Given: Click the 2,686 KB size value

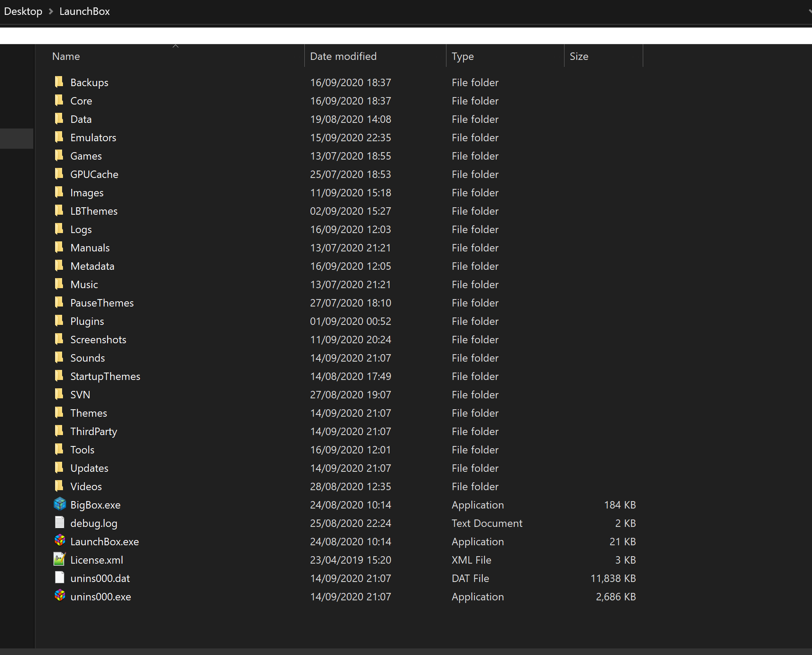Looking at the screenshot, I should point(616,597).
